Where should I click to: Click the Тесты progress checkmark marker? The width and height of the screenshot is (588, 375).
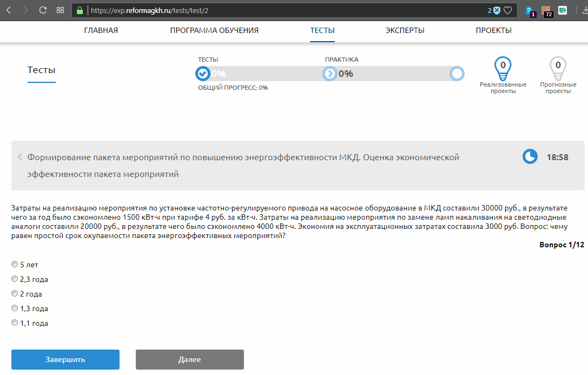point(203,74)
